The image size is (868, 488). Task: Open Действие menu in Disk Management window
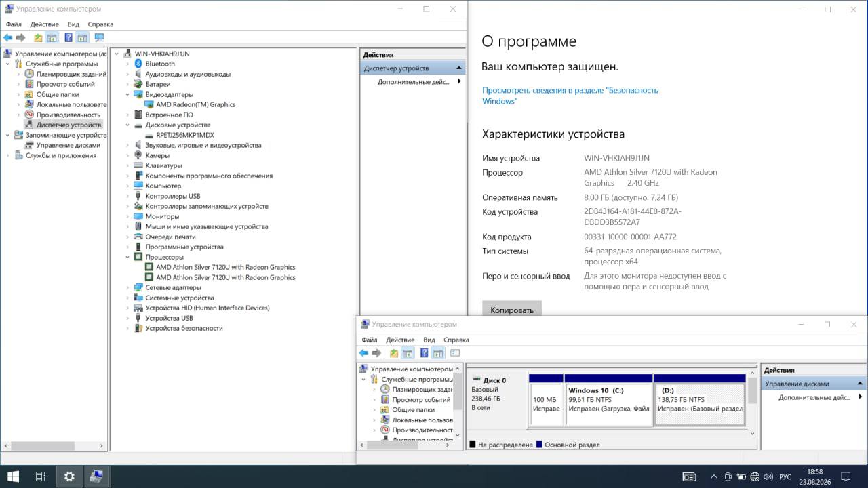pos(400,340)
